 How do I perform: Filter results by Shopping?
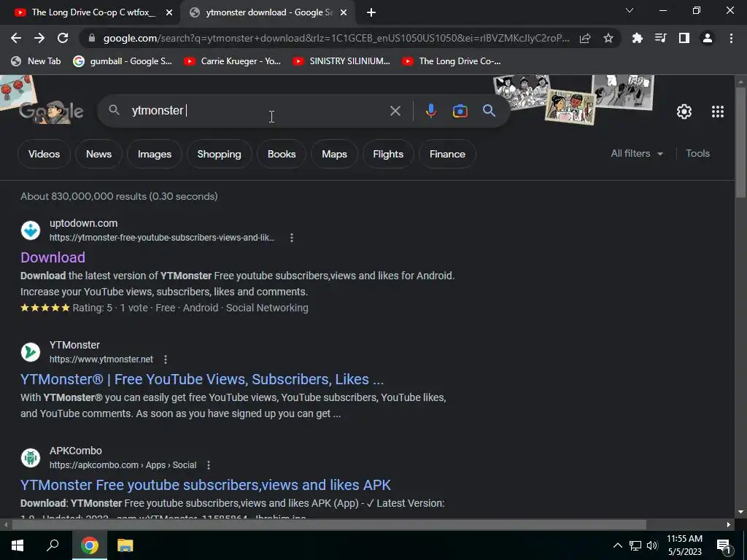point(219,154)
